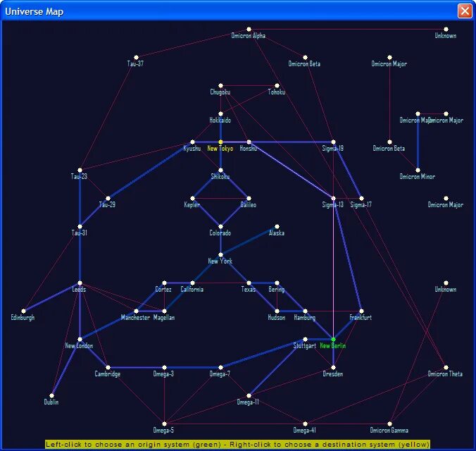Select the California system node
476x451 pixels.
192,283
